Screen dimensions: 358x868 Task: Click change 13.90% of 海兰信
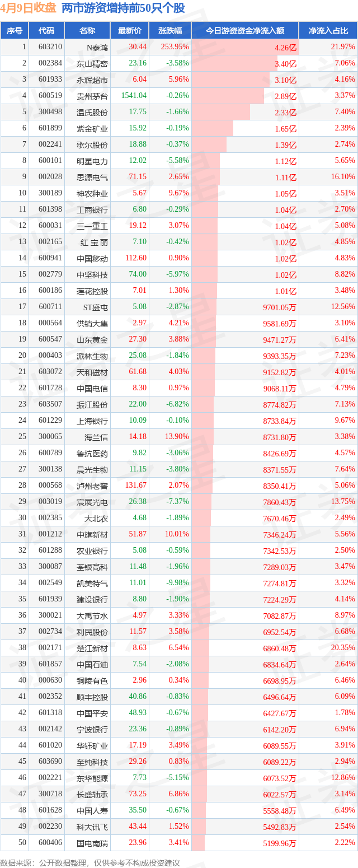tap(178, 437)
